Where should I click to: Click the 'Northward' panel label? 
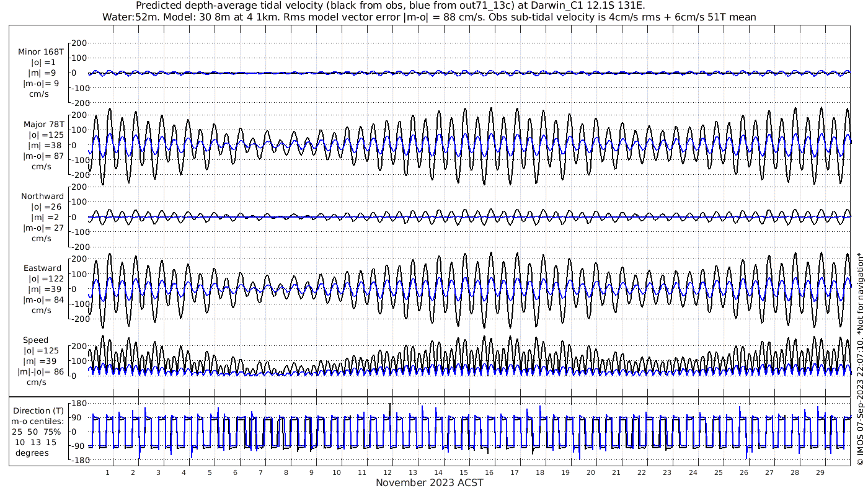(42, 196)
